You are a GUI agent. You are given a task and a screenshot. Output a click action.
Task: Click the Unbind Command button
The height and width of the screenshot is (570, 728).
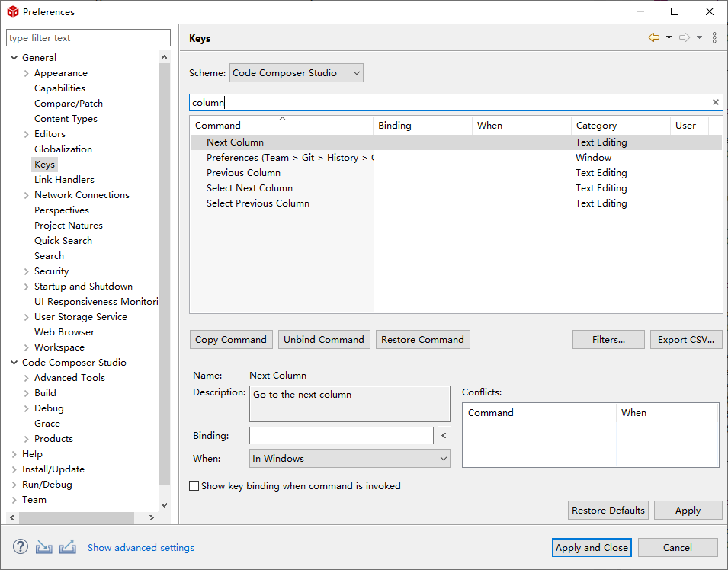coord(323,340)
